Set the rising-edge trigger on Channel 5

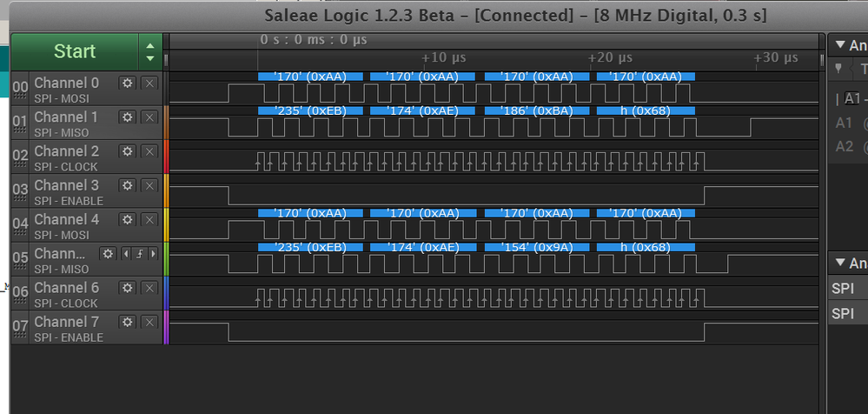click(139, 254)
